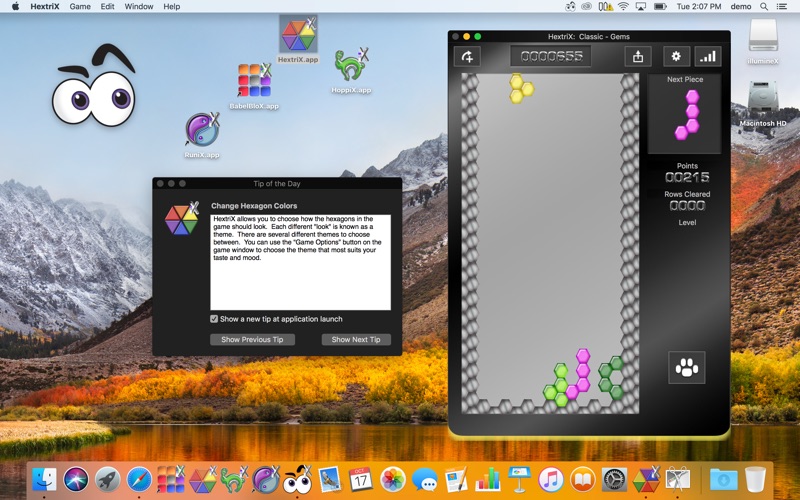Click the Rows Cleared counter
This screenshot has height=500, width=800.
[x=687, y=206]
